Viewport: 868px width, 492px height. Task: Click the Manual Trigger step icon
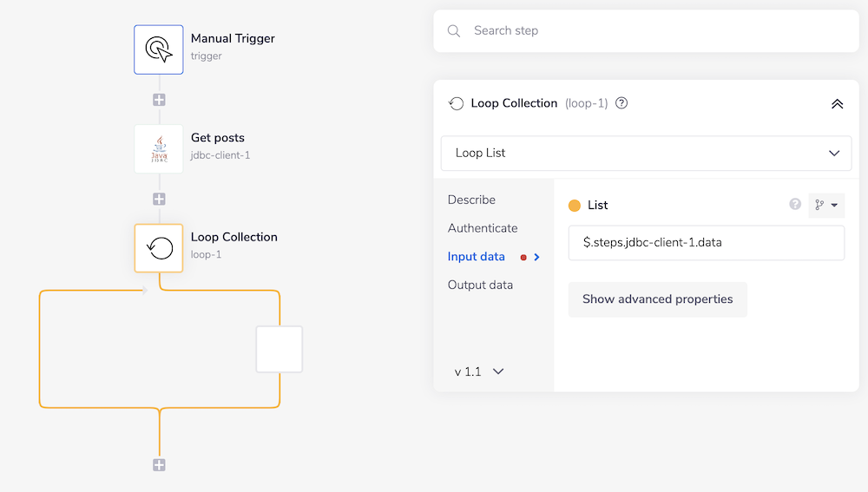(x=159, y=49)
